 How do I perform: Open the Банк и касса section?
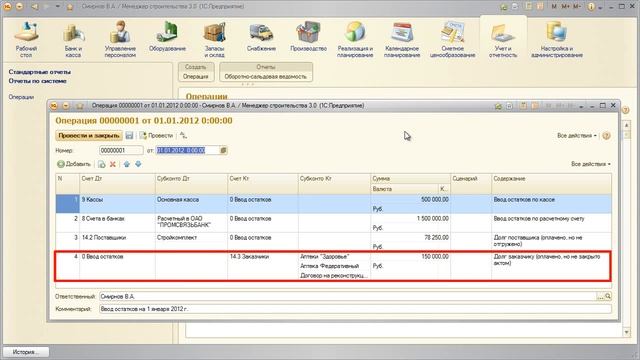click(73, 39)
